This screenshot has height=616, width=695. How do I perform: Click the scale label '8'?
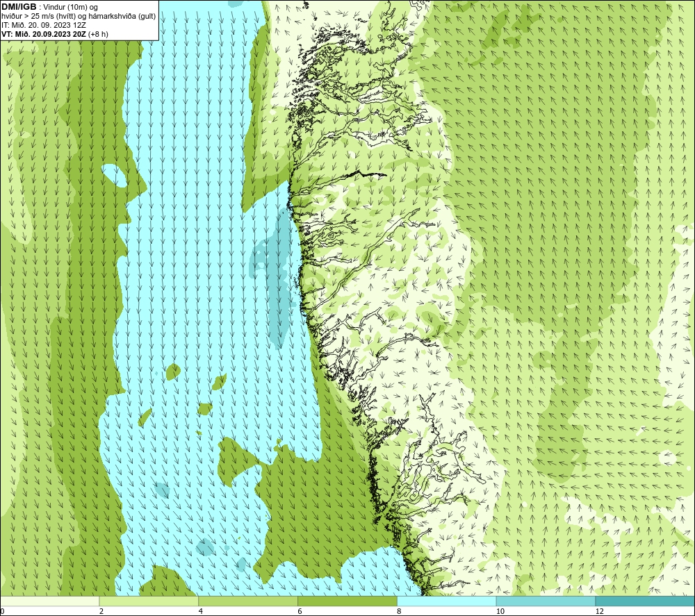coord(400,611)
